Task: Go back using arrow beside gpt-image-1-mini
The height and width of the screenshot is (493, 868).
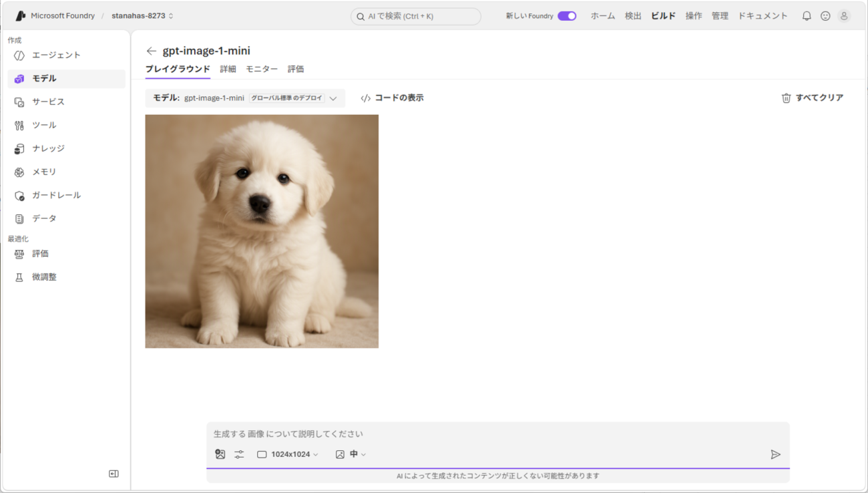Action: pos(152,51)
